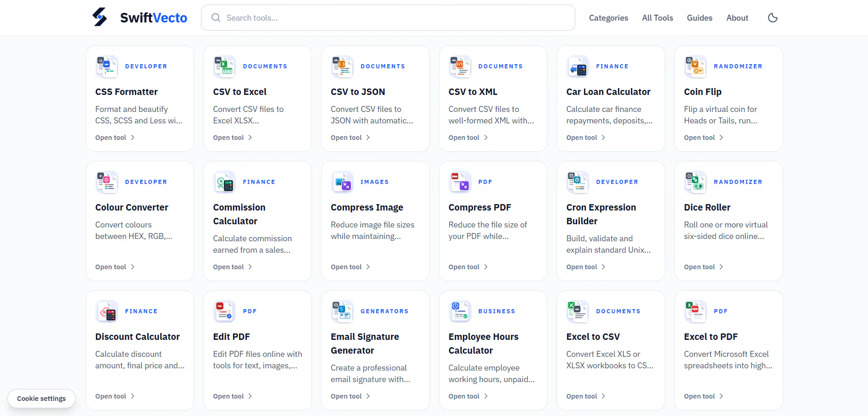
Task: Click the Employee Hours Calculator title
Action: 484,344
